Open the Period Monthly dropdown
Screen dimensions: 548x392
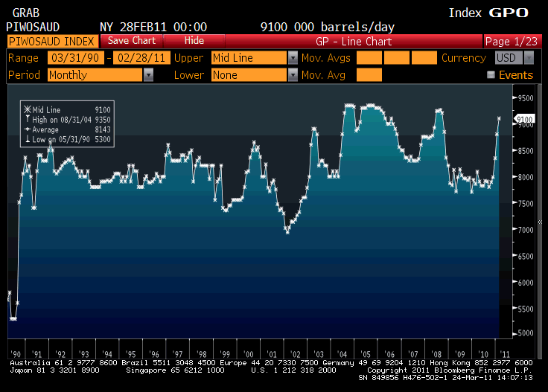click(148, 75)
